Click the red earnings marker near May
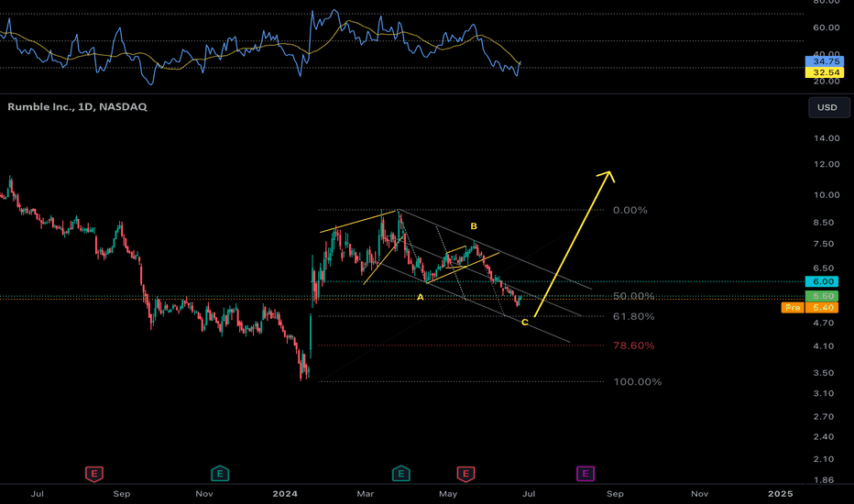 coord(465,474)
